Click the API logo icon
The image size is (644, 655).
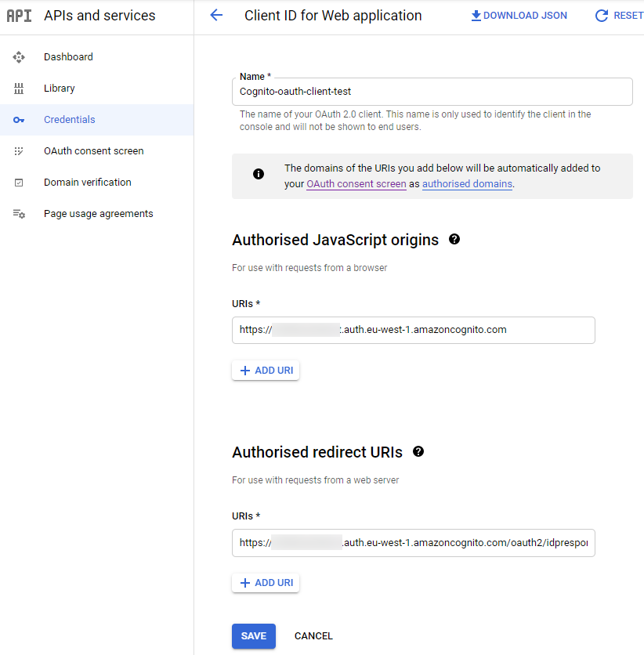point(19,16)
